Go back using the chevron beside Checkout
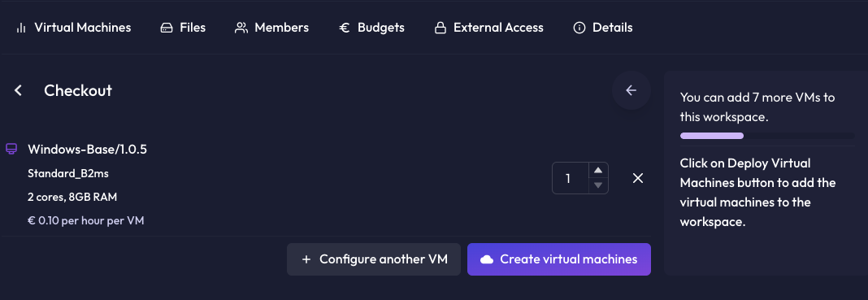868x300 pixels. 18,90
